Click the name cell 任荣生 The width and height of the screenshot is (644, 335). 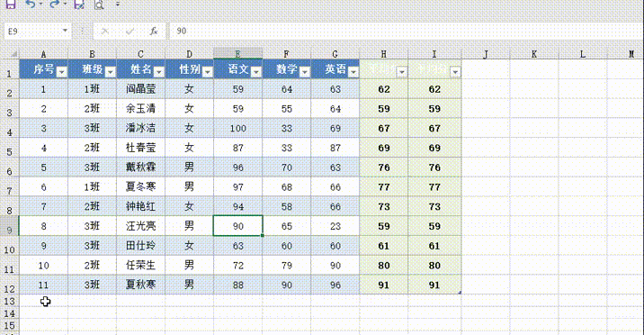coord(140,265)
